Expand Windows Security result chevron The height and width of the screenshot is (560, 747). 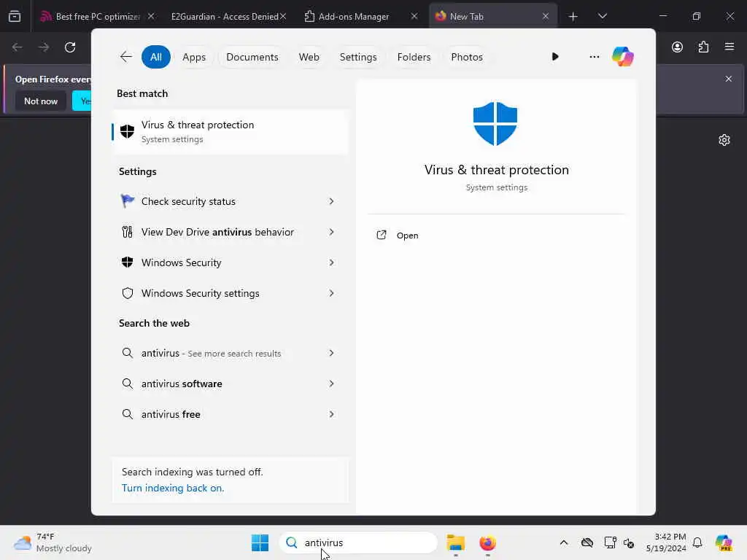coord(331,262)
